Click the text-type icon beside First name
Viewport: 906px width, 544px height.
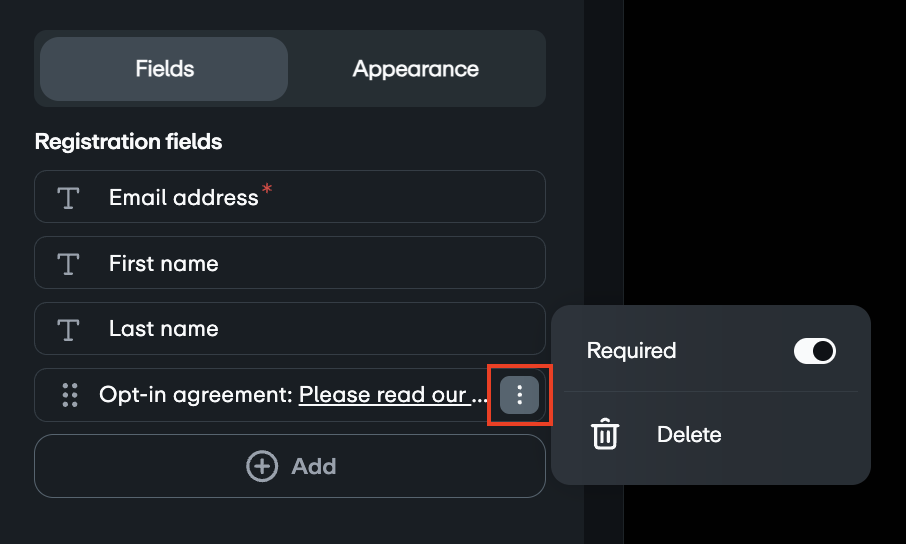[68, 263]
